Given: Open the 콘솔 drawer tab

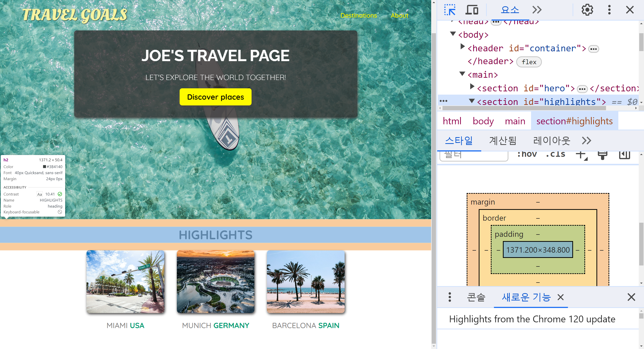Looking at the screenshot, I should coord(476,297).
